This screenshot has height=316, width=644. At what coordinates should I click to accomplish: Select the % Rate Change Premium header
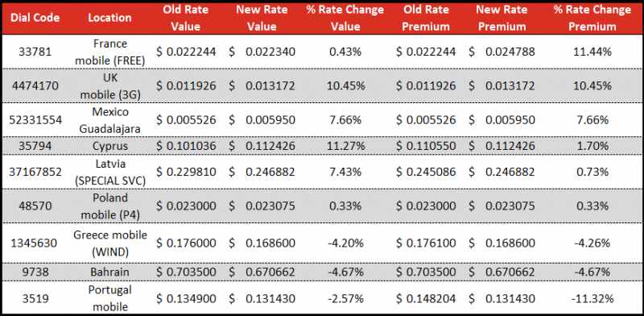pyautogui.click(x=592, y=18)
